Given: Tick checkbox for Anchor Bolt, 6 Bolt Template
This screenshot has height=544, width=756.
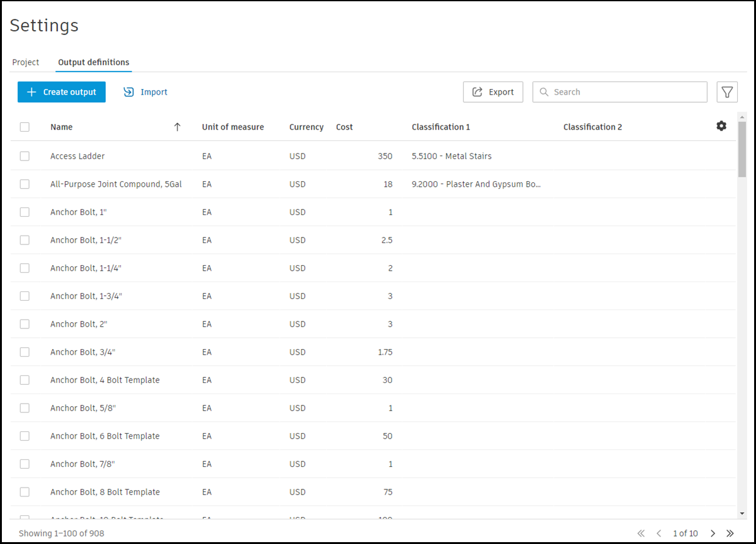Looking at the screenshot, I should coord(24,436).
